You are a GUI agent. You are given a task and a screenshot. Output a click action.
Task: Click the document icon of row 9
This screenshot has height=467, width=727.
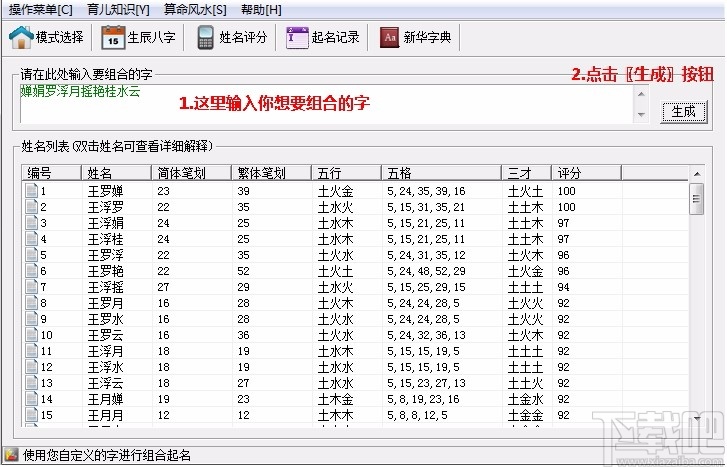[x=32, y=319]
